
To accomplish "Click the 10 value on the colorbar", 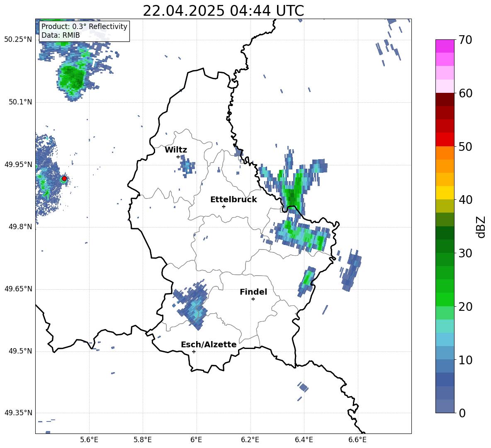I will click(465, 360).
